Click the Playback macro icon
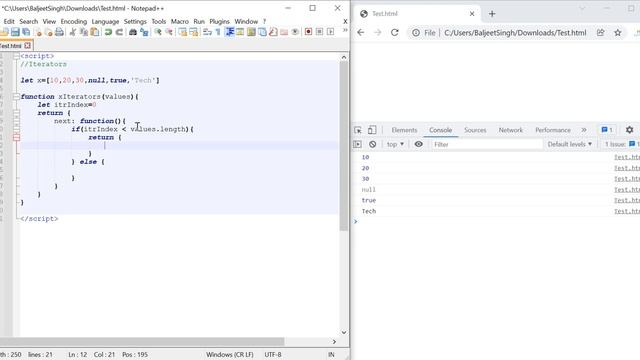This screenshot has width=640, height=360. (331, 32)
